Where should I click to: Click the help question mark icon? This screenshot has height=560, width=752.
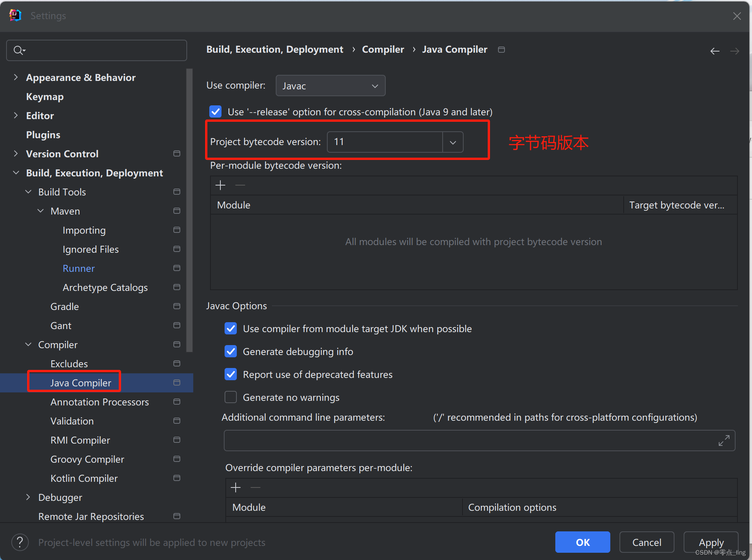[20, 542]
